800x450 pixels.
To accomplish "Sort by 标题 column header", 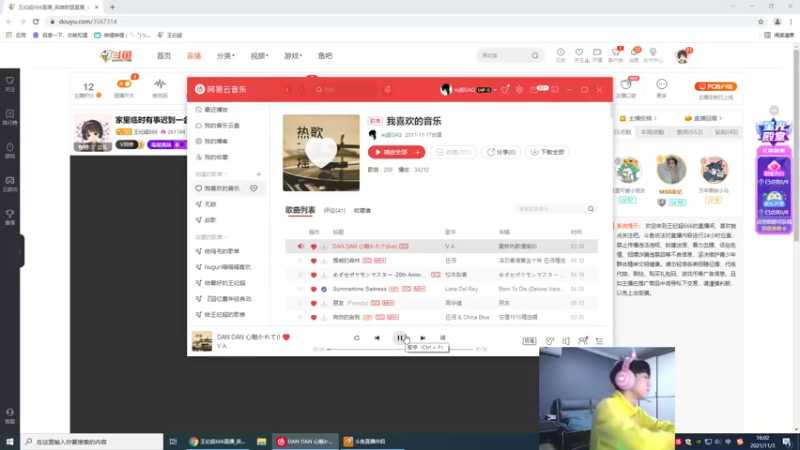I will (338, 232).
